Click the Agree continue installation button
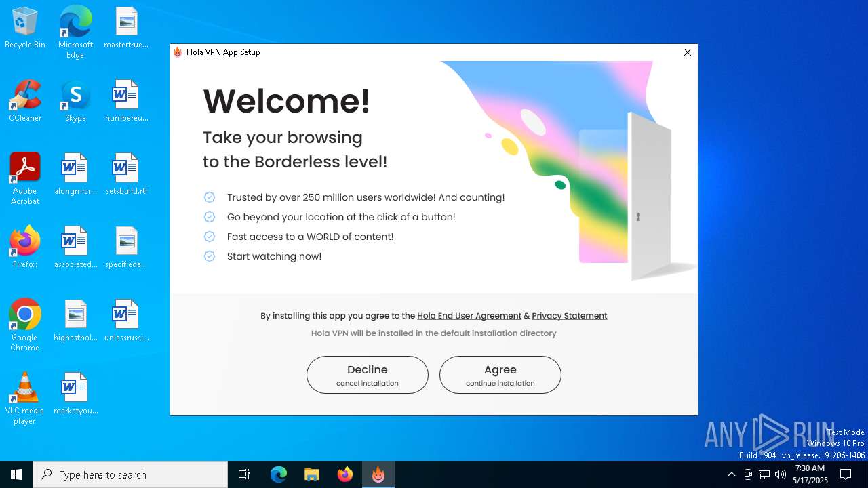The height and width of the screenshot is (488, 868). (x=500, y=375)
